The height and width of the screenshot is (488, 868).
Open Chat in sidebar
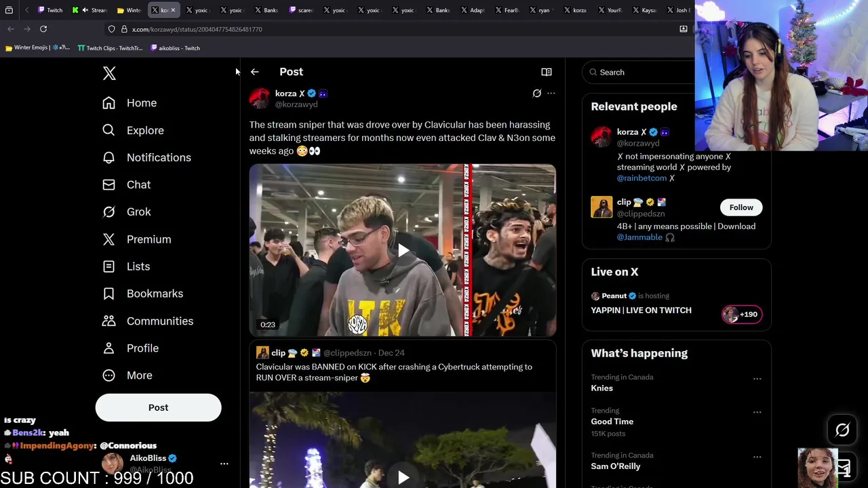[127, 184]
